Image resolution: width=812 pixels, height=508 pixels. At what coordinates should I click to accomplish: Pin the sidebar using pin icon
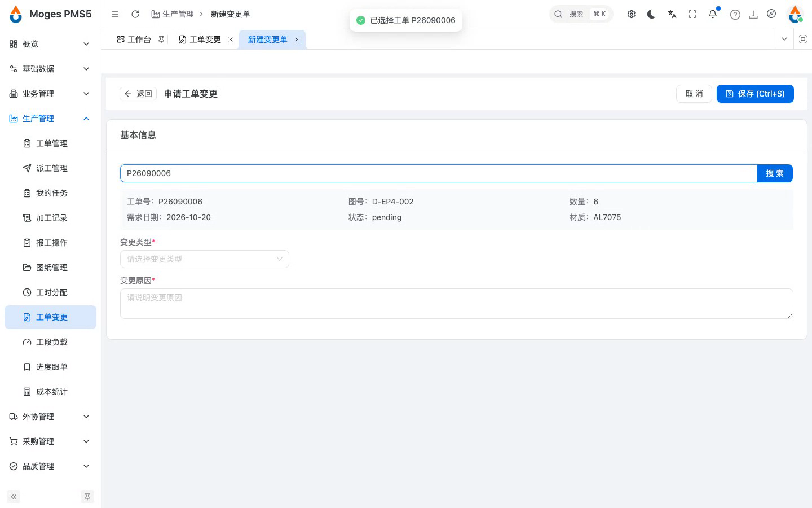pos(87,497)
